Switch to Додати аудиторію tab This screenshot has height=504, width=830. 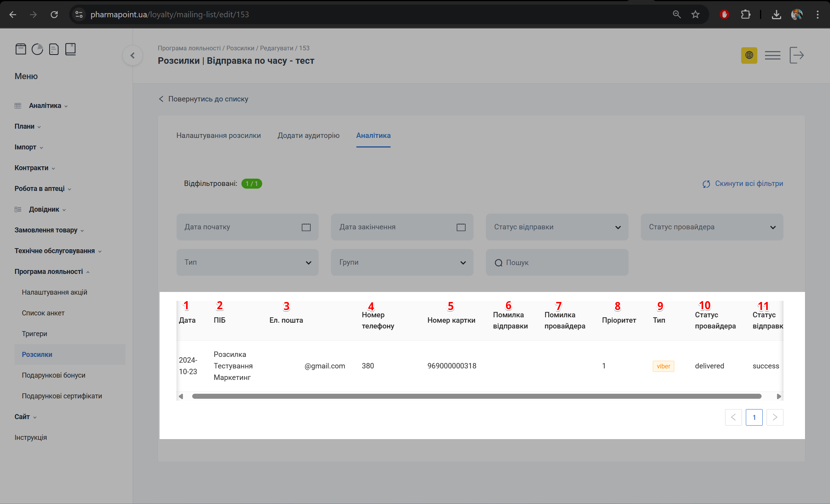click(x=308, y=135)
